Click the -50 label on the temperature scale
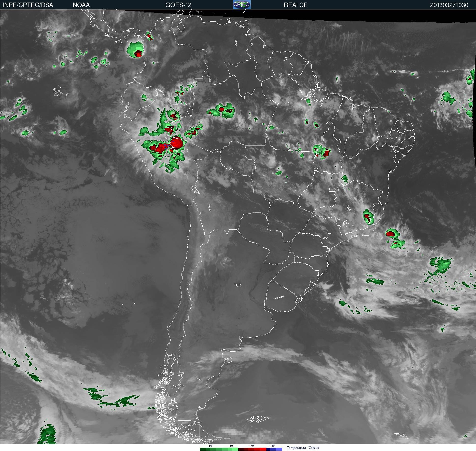 click(210, 446)
